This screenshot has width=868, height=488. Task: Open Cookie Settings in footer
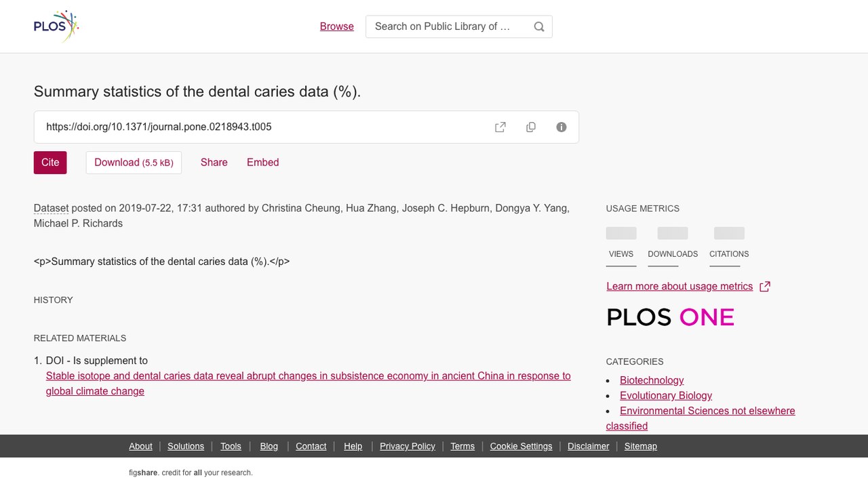coord(521,446)
